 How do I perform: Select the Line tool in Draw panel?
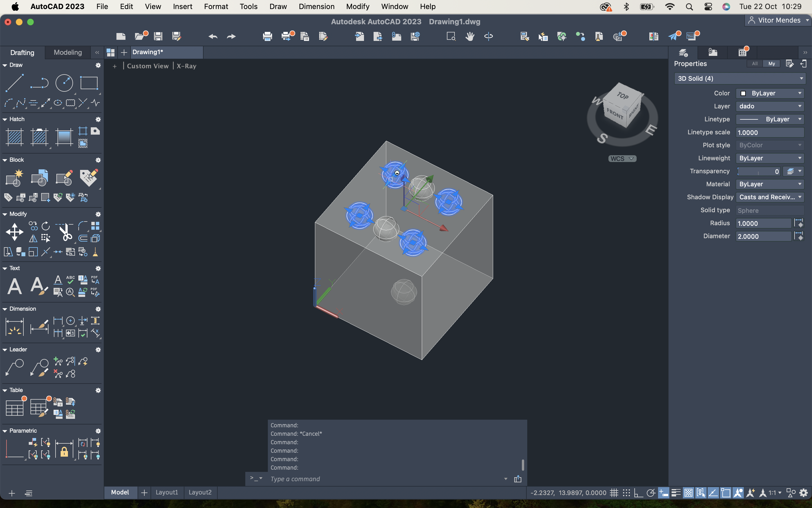14,83
